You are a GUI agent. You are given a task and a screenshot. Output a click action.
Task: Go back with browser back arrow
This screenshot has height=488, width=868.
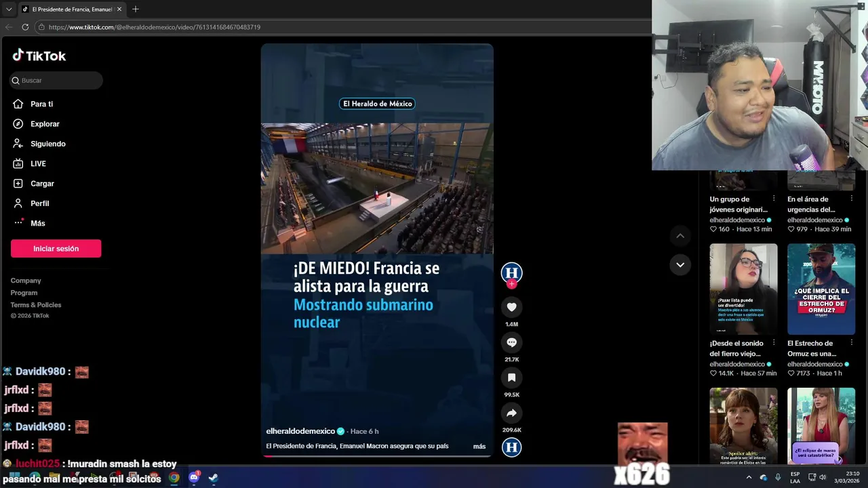9,27
